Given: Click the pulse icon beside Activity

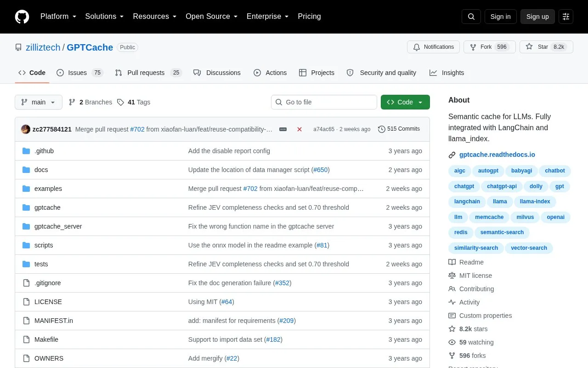Looking at the screenshot, I should tap(452, 302).
